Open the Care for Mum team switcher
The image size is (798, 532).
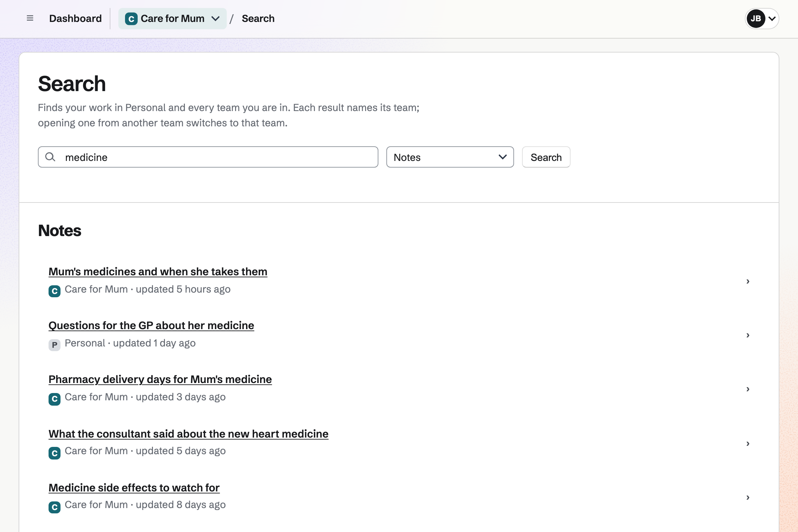pos(172,19)
